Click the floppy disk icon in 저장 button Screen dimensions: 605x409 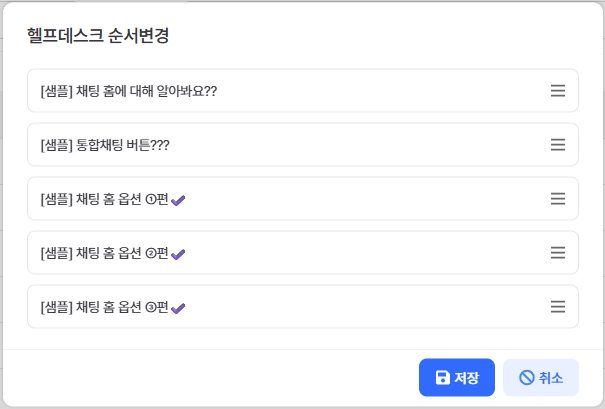click(442, 378)
